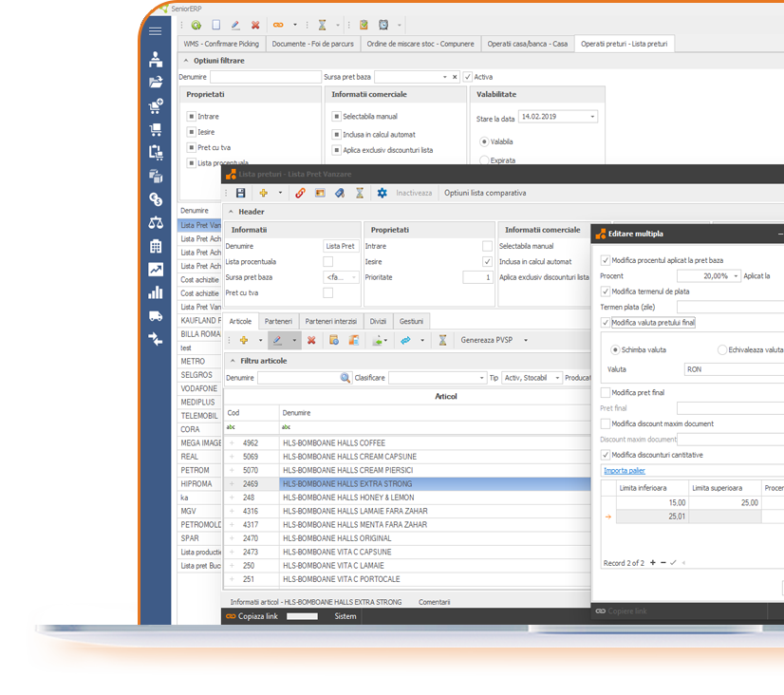Select the HLS-BOMBOANE HALLS EXTRA STRONG row
This screenshot has width=784, height=695.
[380, 483]
